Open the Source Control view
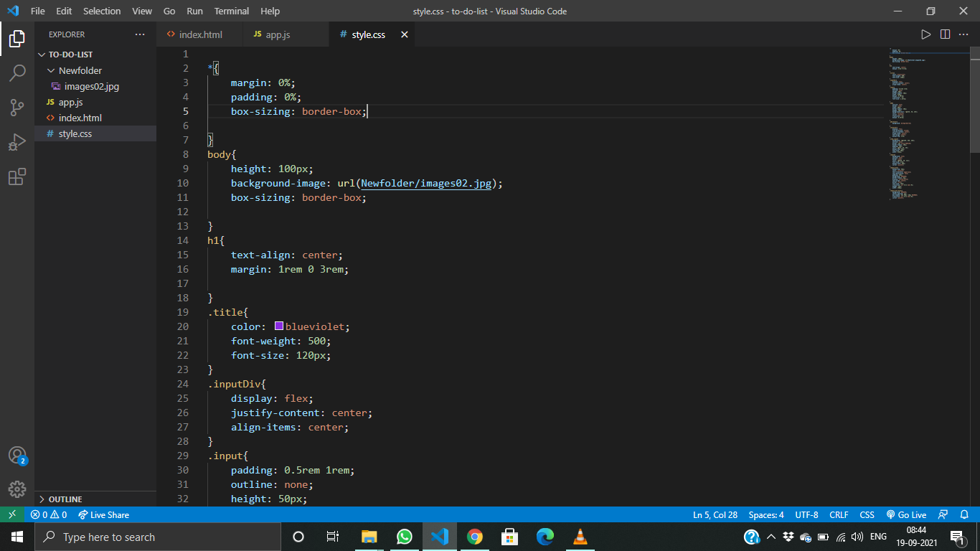Screen dimensions: 980x551 click(x=17, y=108)
